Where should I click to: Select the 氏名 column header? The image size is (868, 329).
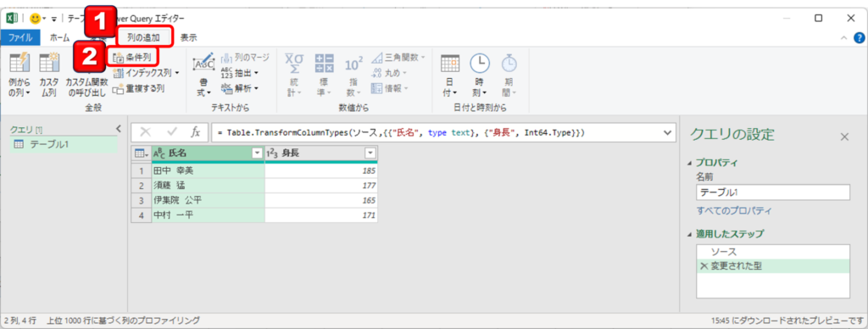pyautogui.click(x=208, y=154)
